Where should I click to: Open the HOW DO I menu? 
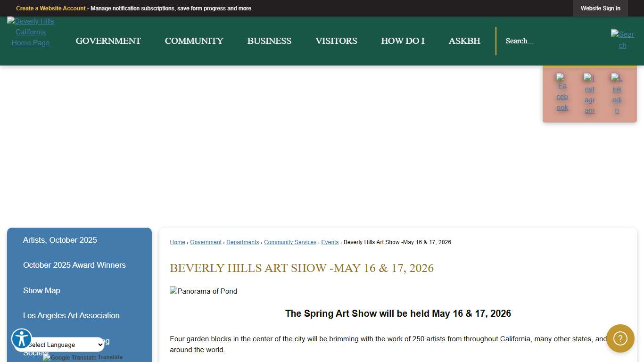pyautogui.click(x=403, y=41)
